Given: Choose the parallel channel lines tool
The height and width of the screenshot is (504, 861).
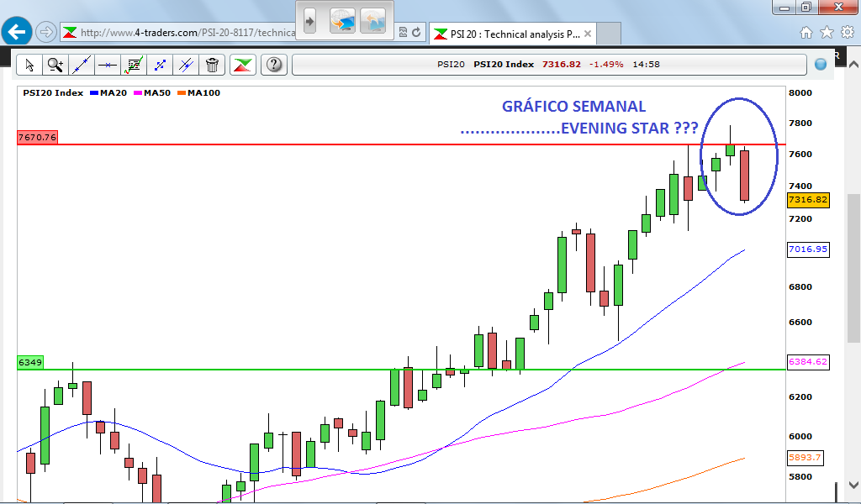Looking at the screenshot, I should pos(186,65).
